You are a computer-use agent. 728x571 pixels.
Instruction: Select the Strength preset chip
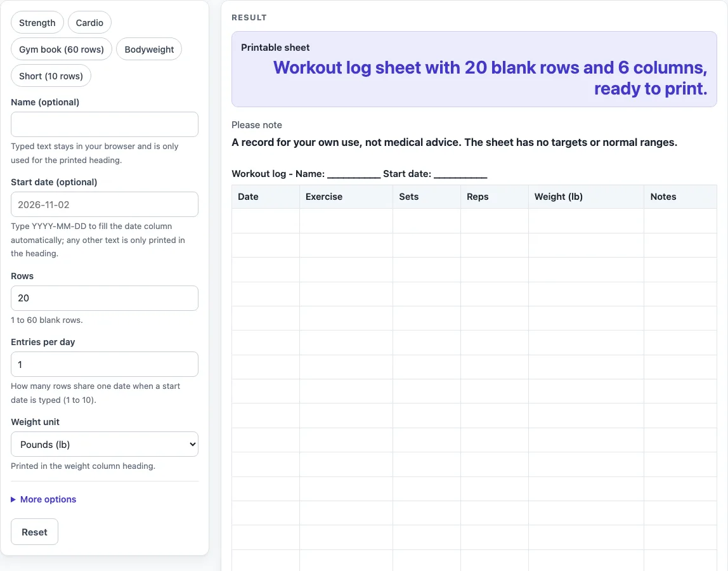pos(37,23)
